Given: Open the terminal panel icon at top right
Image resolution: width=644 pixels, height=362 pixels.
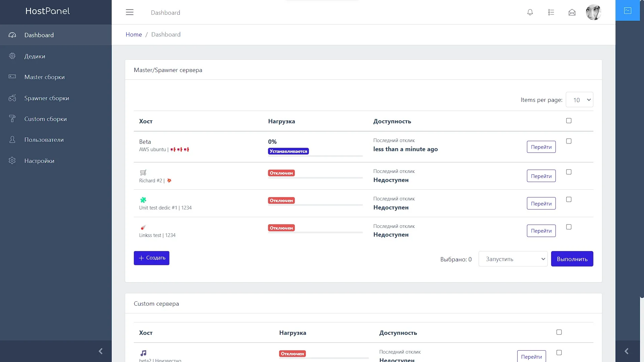Looking at the screenshot, I should 628,11.
